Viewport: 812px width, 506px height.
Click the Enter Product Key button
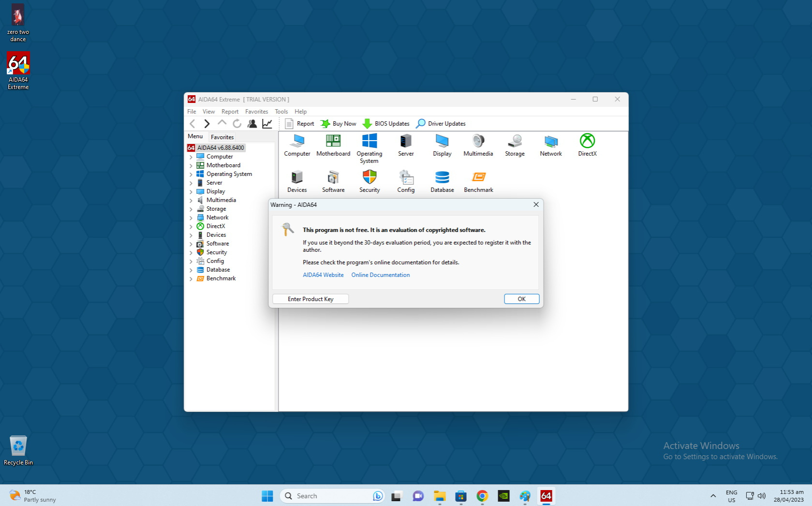[x=310, y=299]
